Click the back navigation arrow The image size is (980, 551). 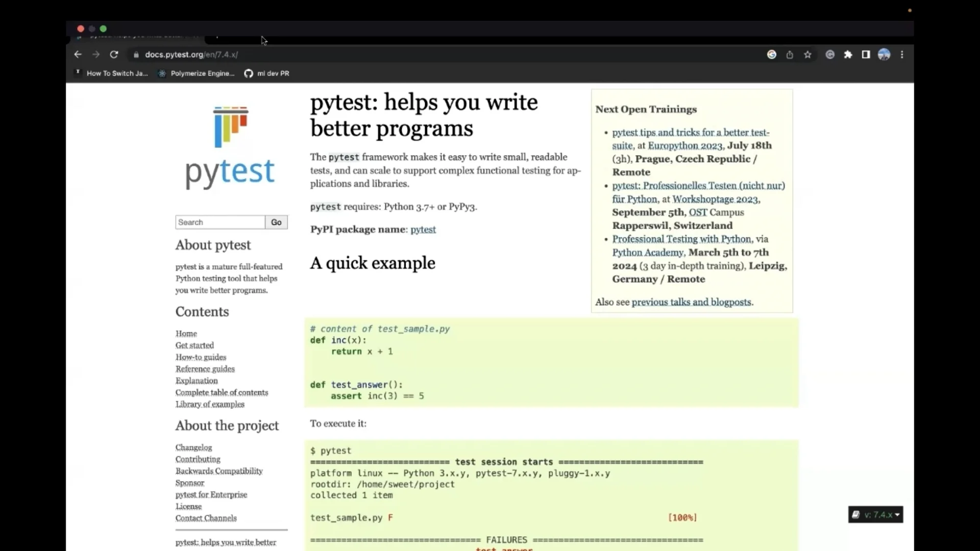78,55
